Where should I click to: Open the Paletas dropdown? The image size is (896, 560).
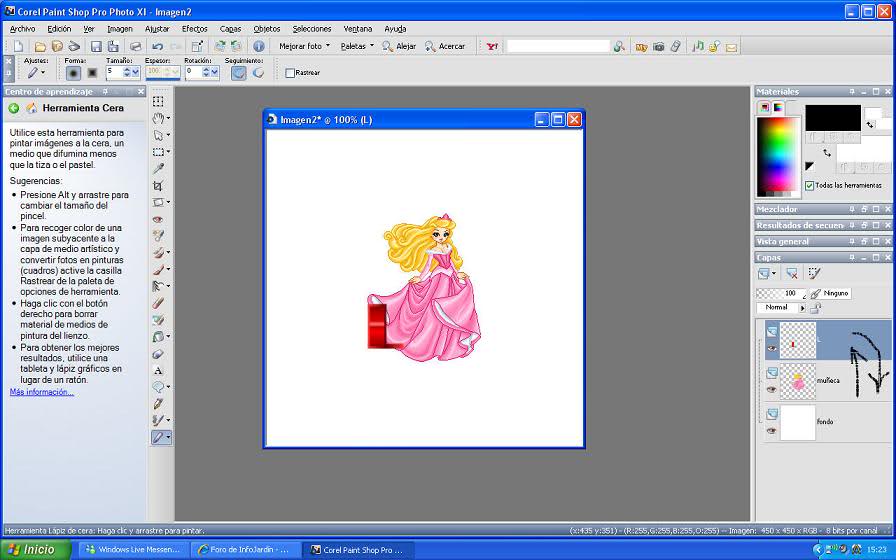357,46
